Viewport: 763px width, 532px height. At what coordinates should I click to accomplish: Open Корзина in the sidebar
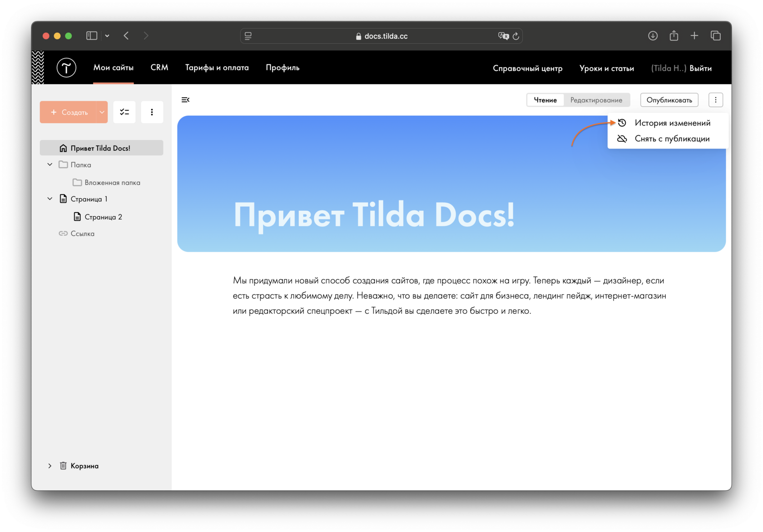click(x=84, y=466)
